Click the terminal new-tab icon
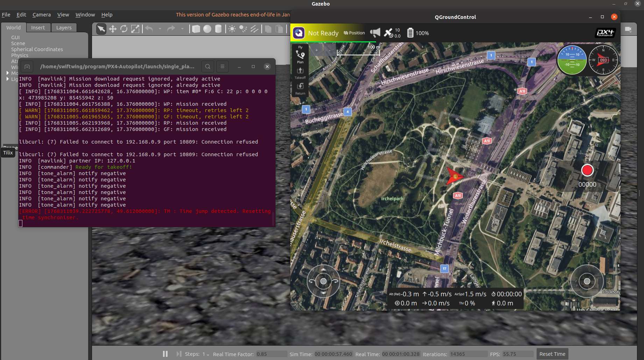This screenshot has height=360, width=644. [27, 67]
